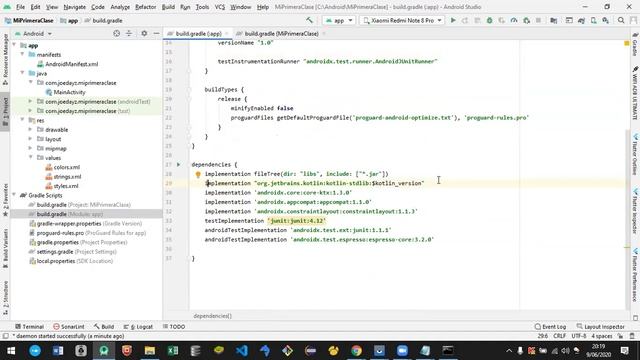Start debugging with the green bug icon
The image size is (640, 360).
pyautogui.click(x=489, y=20)
